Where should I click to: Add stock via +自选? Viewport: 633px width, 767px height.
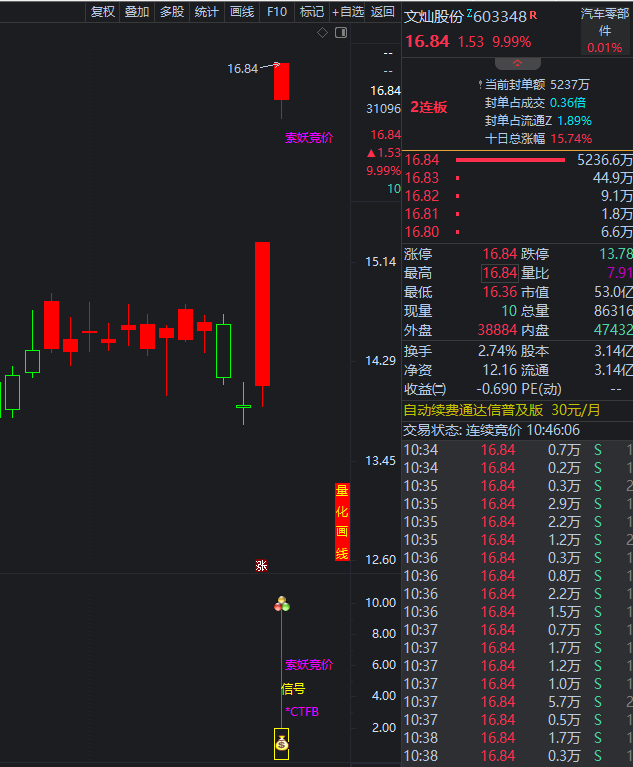click(347, 11)
